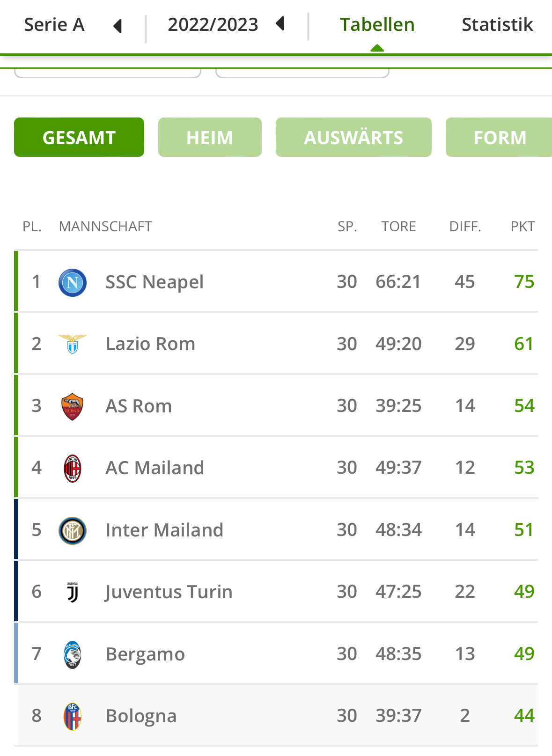Open the Tabellen tab

click(377, 25)
